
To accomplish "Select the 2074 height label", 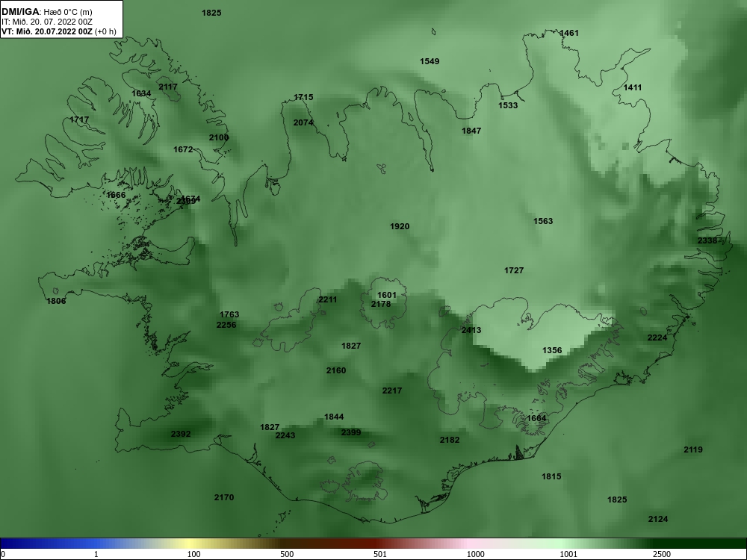I will (303, 122).
